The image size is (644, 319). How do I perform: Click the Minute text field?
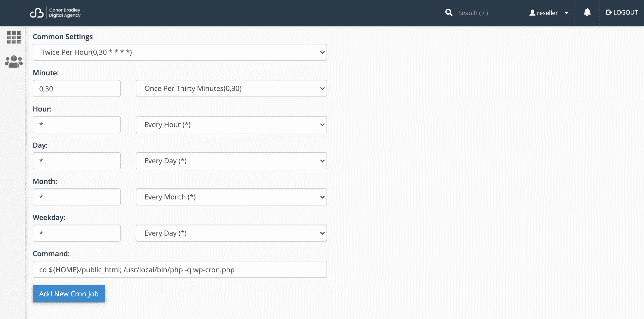[77, 88]
